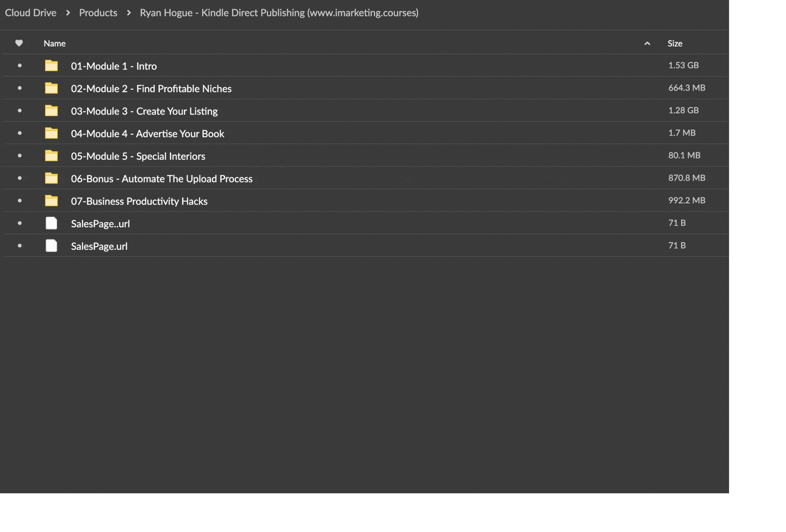
Task: Toggle favorite dot for 06-Bonus row
Action: coord(20,178)
